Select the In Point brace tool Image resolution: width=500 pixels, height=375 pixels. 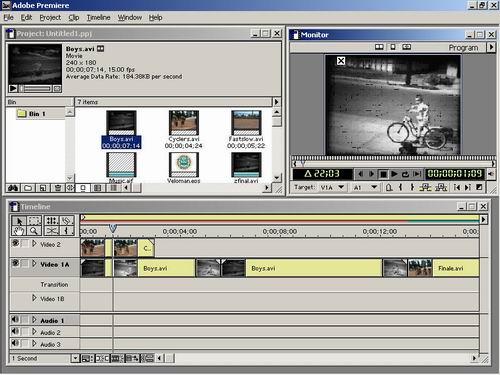pos(67,230)
